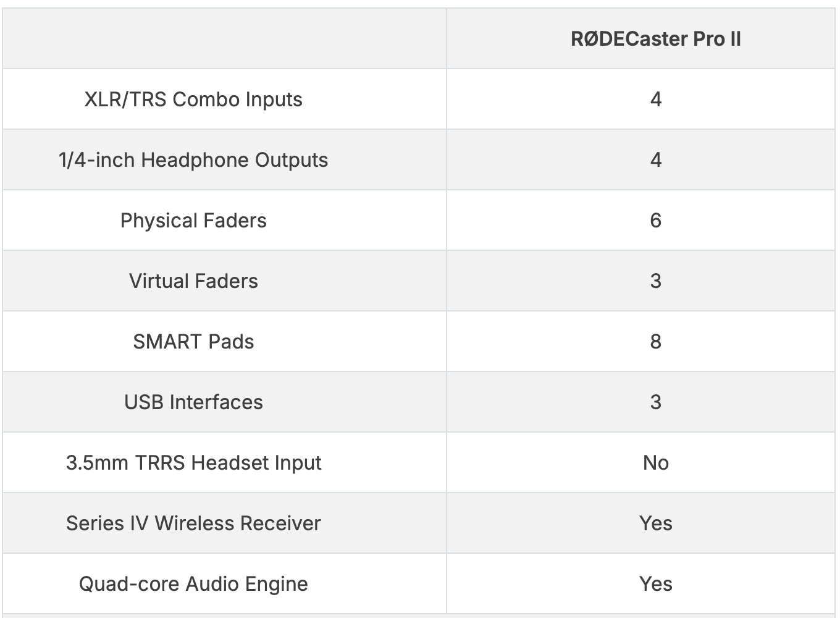Click the Yes value for Wireless Receiver

(656, 523)
